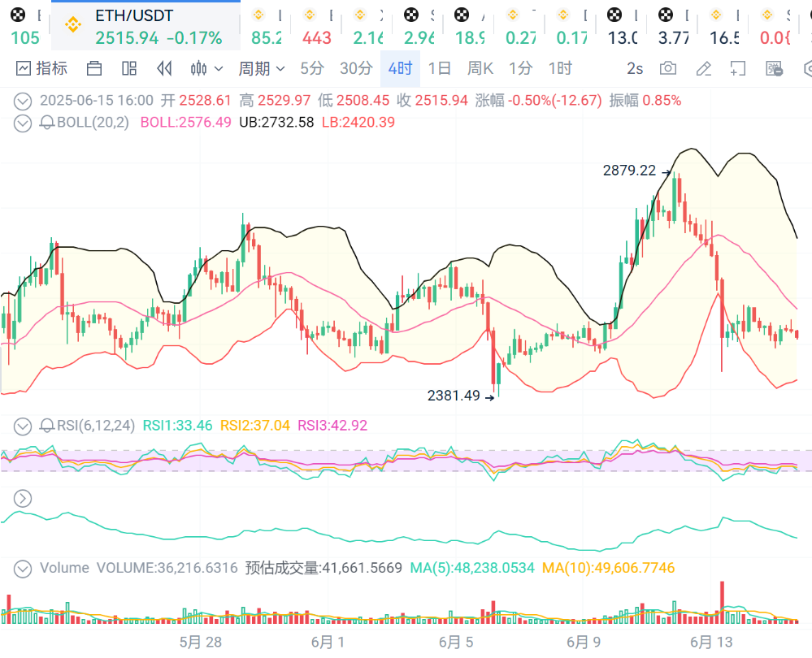Open the ticker tab priced 0.27
Image resolution: width=812 pixels, height=658 pixels.
pyautogui.click(x=520, y=26)
